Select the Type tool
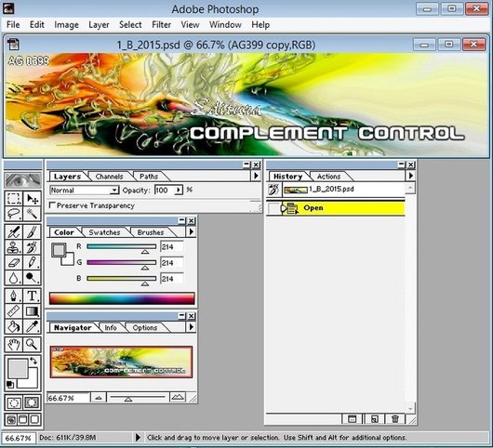Image resolution: width=493 pixels, height=448 pixels. click(32, 296)
